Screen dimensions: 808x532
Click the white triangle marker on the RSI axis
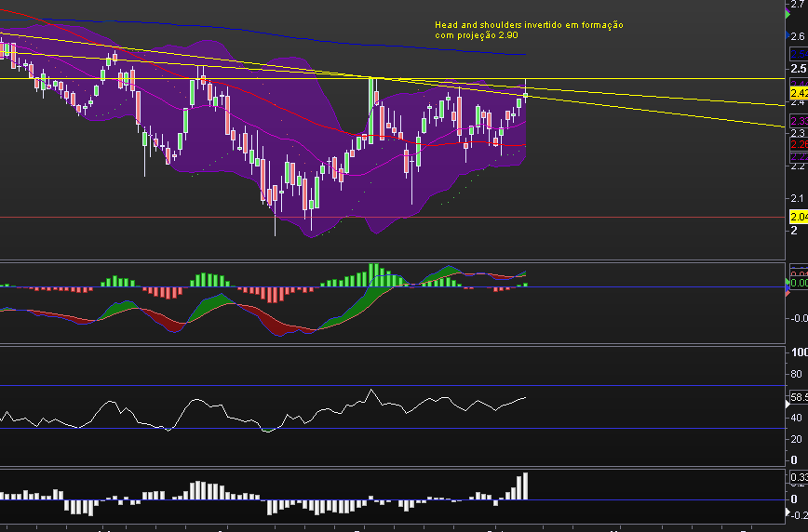coord(788,405)
